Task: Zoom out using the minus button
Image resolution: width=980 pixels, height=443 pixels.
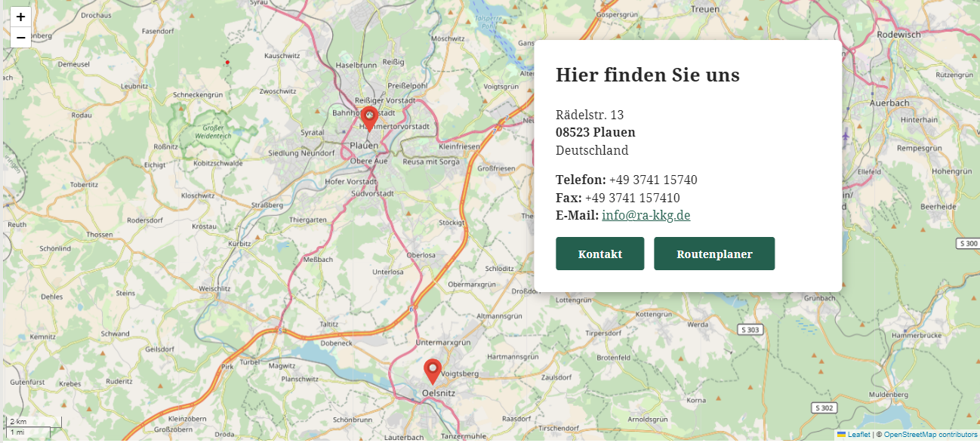Action: pyautogui.click(x=20, y=37)
